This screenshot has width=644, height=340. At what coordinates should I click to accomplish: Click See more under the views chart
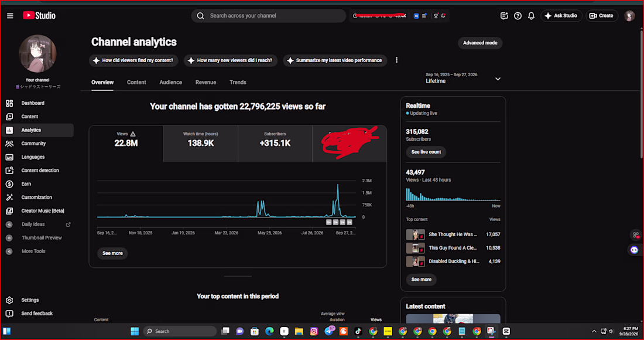tap(112, 253)
